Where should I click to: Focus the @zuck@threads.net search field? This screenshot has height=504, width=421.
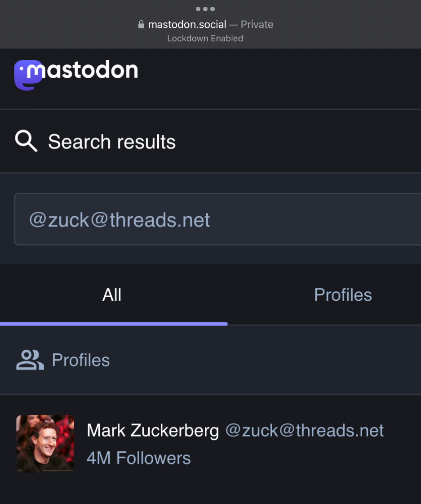[216, 220]
